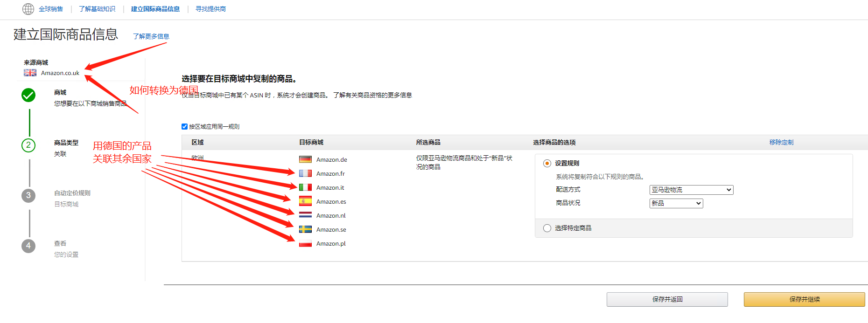Click the 自动定价规则 step label
868x323 pixels.
pos(72,193)
